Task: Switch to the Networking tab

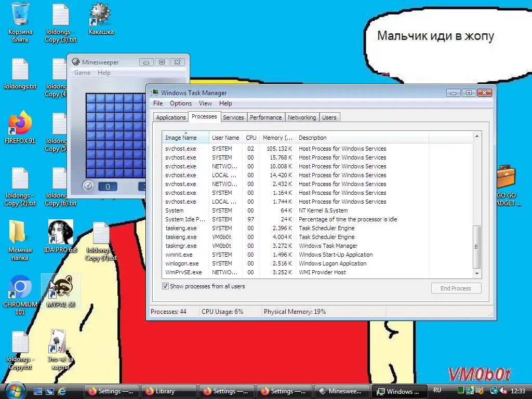Action: [x=302, y=117]
